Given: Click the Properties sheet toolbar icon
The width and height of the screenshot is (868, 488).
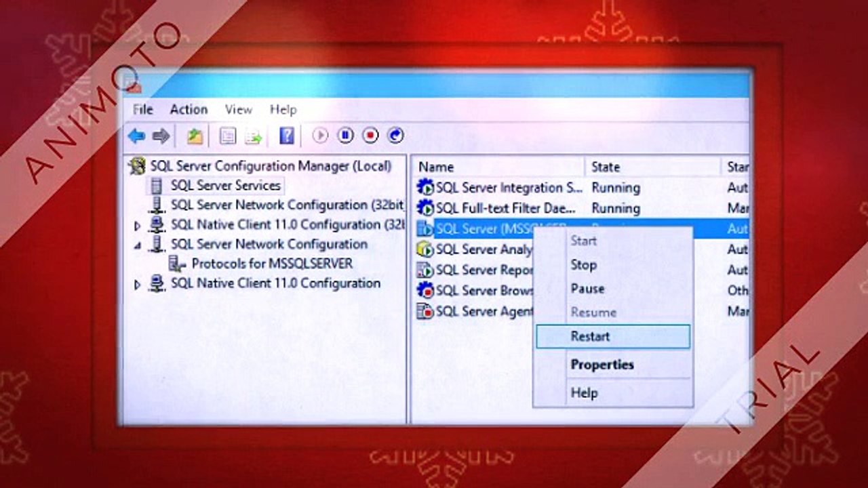Looking at the screenshot, I should 228,136.
